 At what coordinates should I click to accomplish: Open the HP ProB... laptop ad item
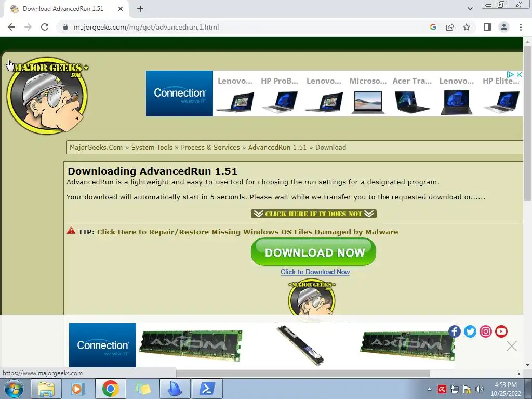280,96
